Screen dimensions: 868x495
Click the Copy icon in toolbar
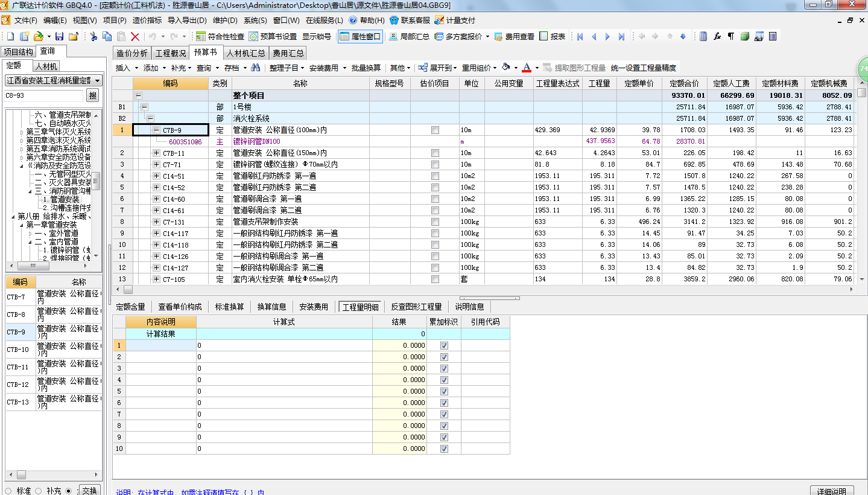tap(108, 37)
